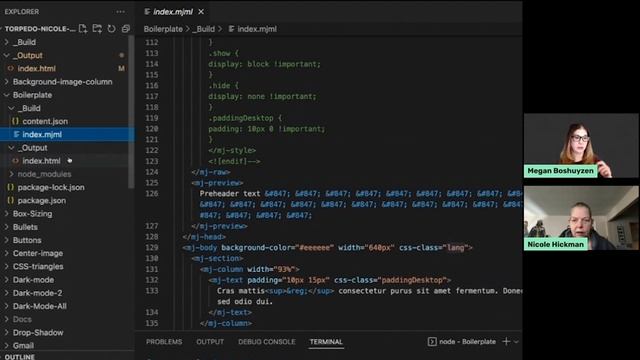Select Megan Boshuyzen video thumbnail
640x360 pixels.
pyautogui.click(x=581, y=145)
